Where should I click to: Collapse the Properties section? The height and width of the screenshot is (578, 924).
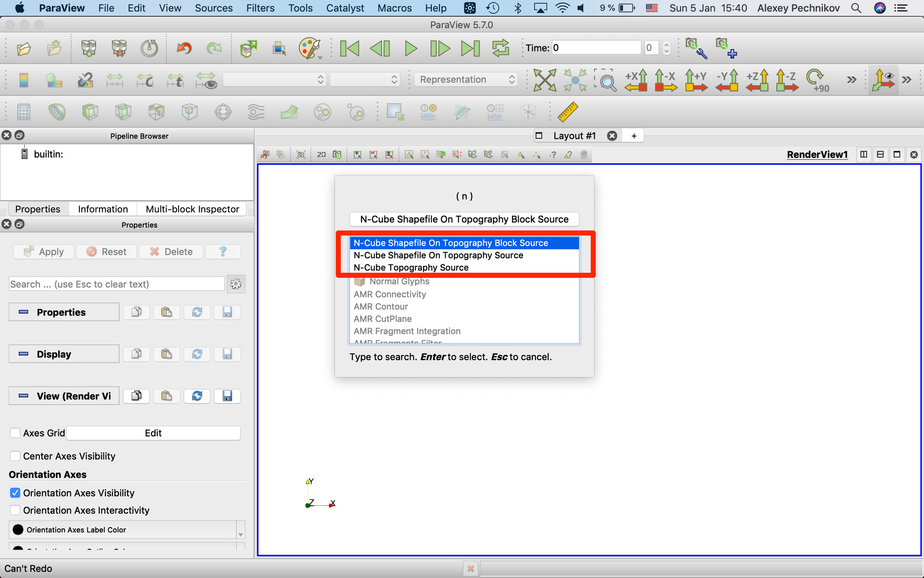64,312
